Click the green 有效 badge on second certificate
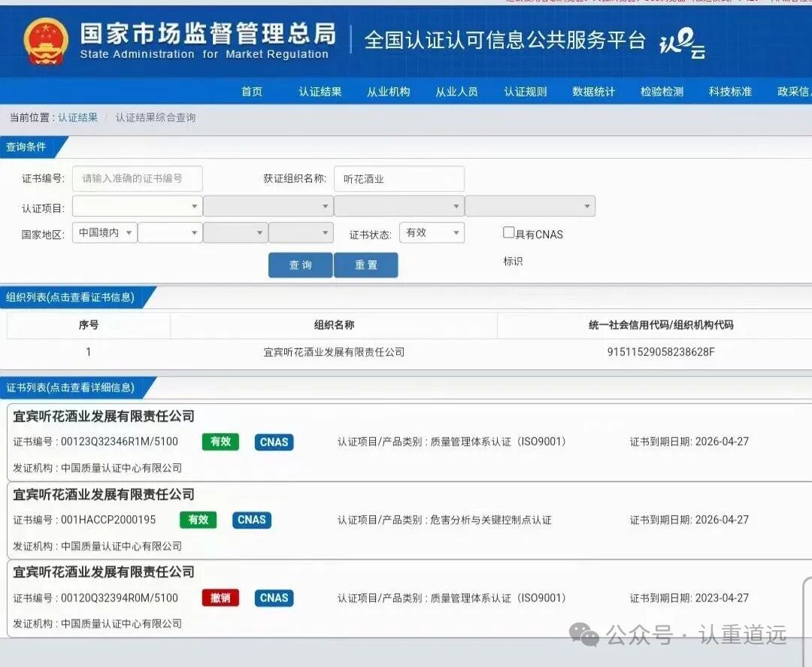This screenshot has width=812, height=667. (x=198, y=520)
